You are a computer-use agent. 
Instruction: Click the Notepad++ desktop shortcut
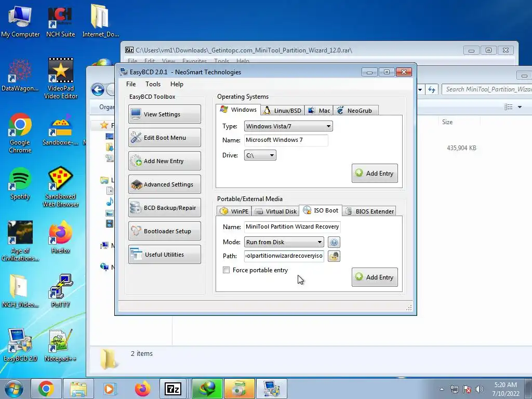60,345
